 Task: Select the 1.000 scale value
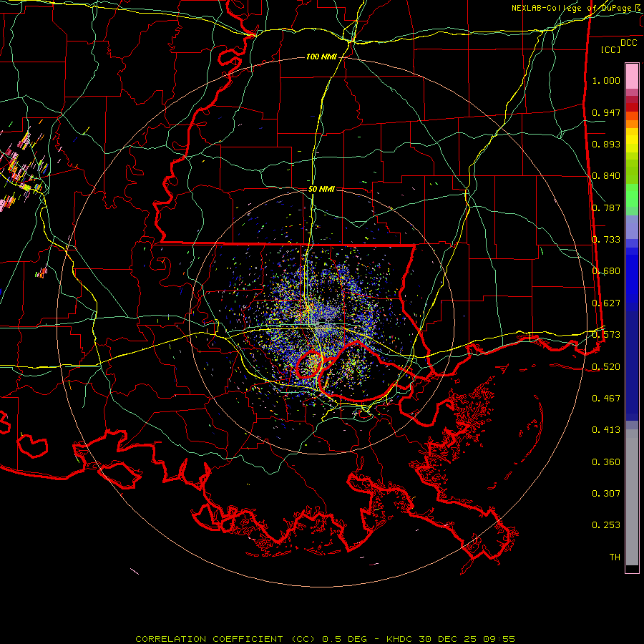[x=606, y=80]
